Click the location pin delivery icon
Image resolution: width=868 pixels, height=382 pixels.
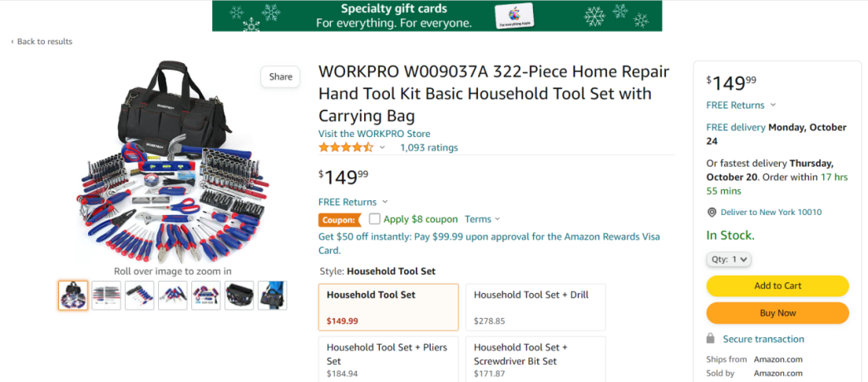(x=712, y=212)
